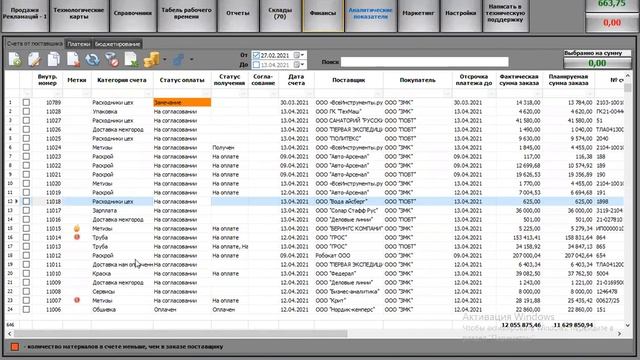The image size is (640, 360).
Task: Tick the checkbox for invoice 11028
Action: 26,111
